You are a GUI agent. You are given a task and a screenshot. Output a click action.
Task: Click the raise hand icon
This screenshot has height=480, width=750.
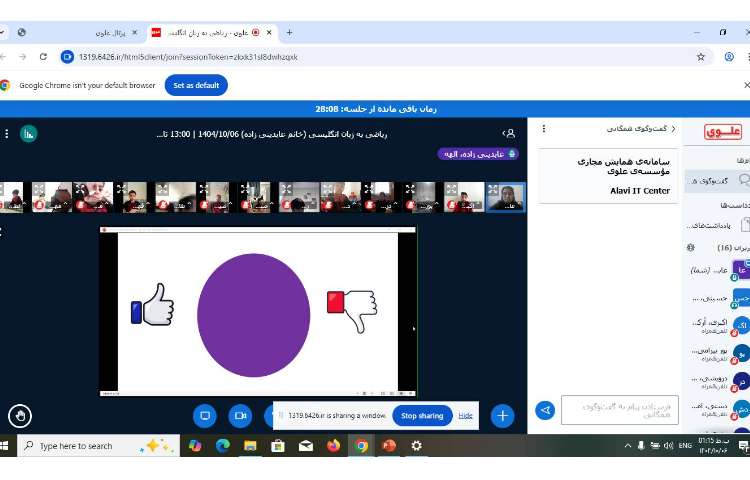(x=19, y=415)
